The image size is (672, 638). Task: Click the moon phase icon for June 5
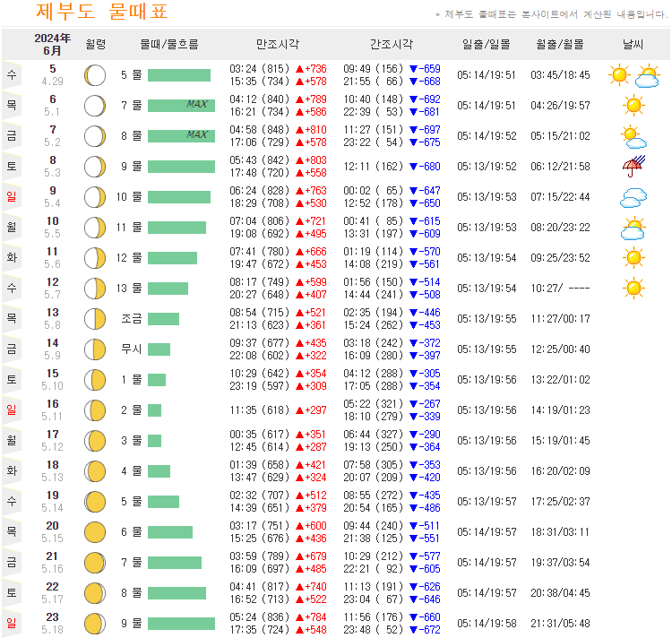95,75
